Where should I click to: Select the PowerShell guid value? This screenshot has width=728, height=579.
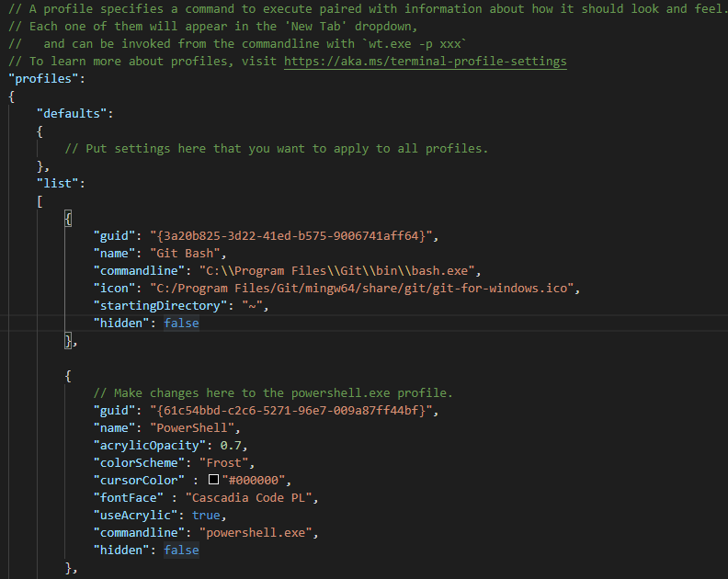click(x=290, y=411)
